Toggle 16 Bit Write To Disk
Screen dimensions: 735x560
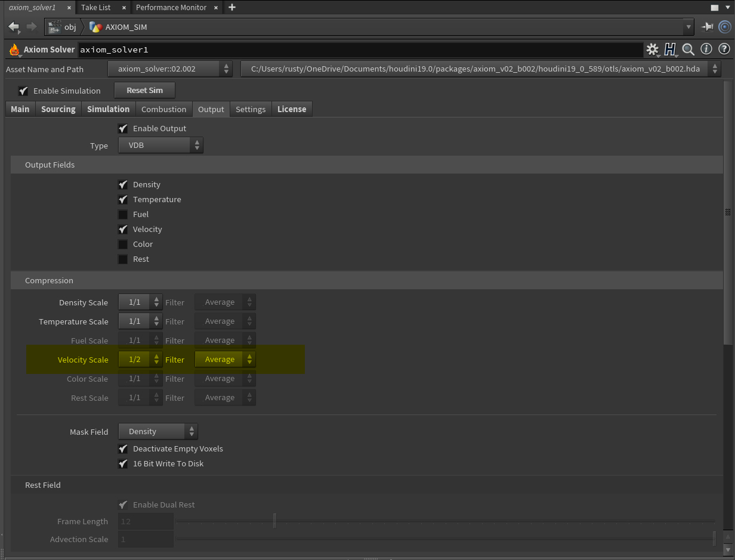[123, 463]
